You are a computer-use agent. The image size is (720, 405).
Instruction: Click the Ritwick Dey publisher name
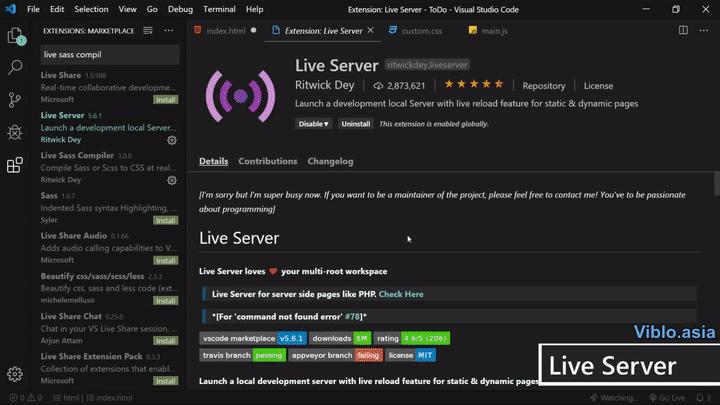(325, 85)
